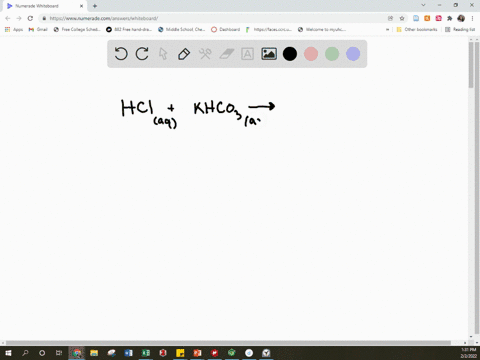Select the pointer cursor tool
The width and height of the screenshot is (480, 360).
163,54
